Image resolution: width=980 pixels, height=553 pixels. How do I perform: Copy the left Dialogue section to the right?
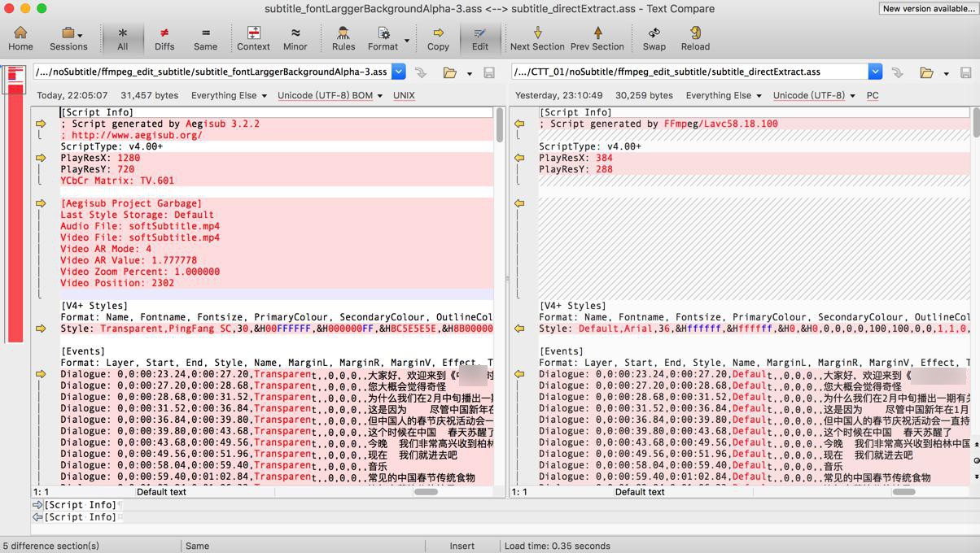point(41,374)
